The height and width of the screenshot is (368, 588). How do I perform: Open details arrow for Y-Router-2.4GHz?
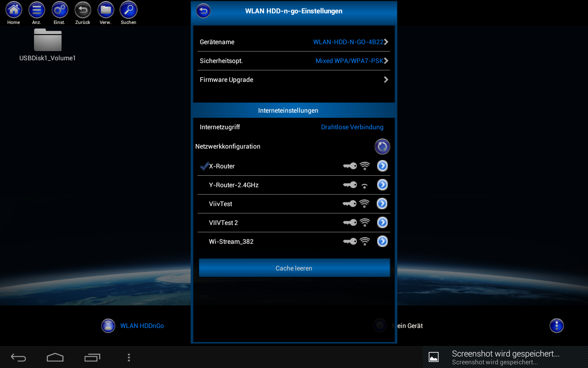click(382, 185)
